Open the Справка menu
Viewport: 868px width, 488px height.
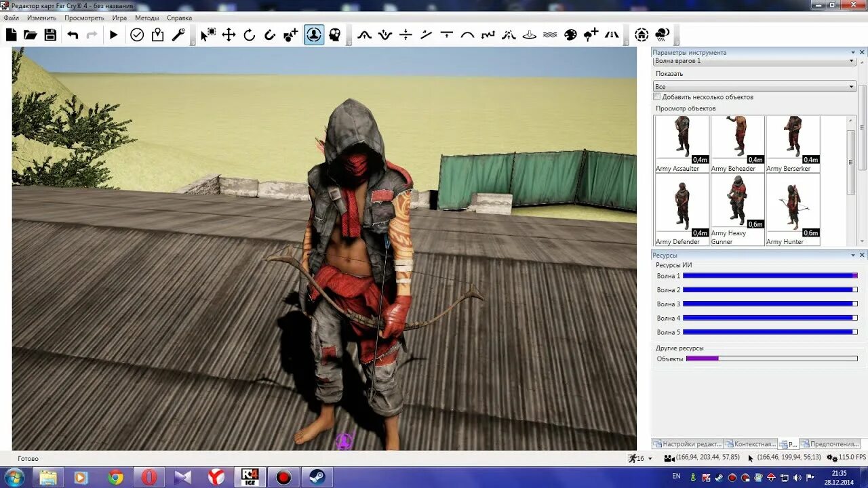pos(179,18)
